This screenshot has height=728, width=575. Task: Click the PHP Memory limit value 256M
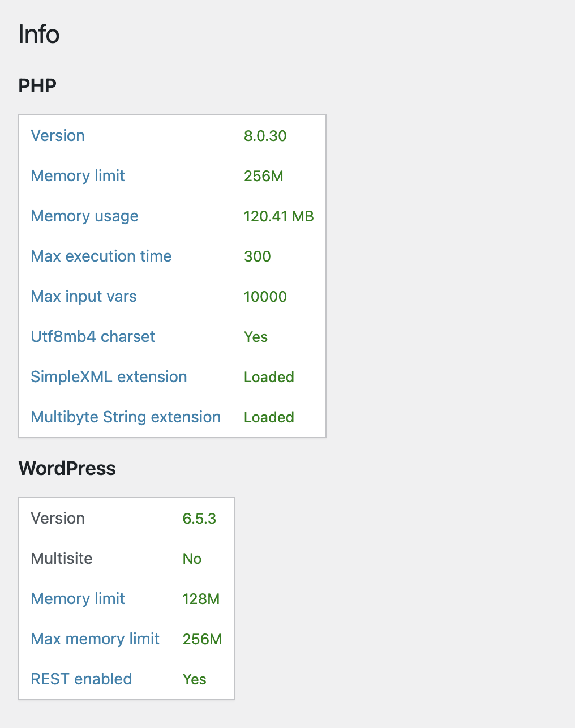click(x=264, y=176)
